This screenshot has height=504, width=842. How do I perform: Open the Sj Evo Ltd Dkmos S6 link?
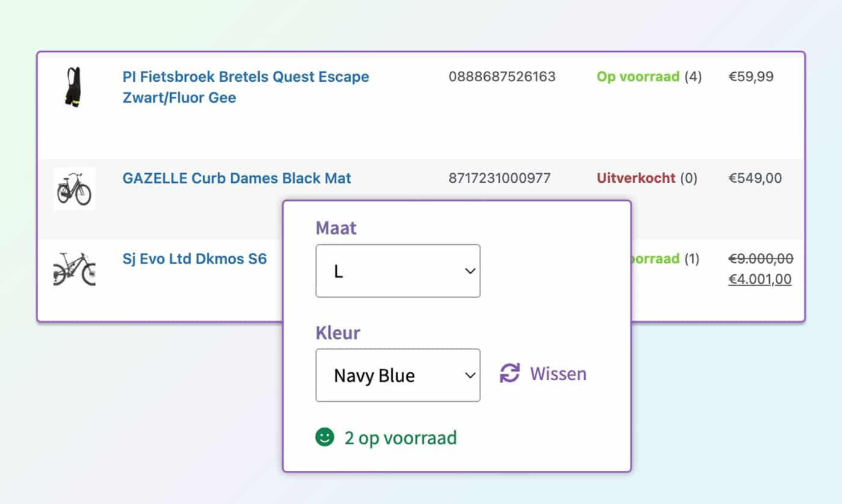(195, 259)
